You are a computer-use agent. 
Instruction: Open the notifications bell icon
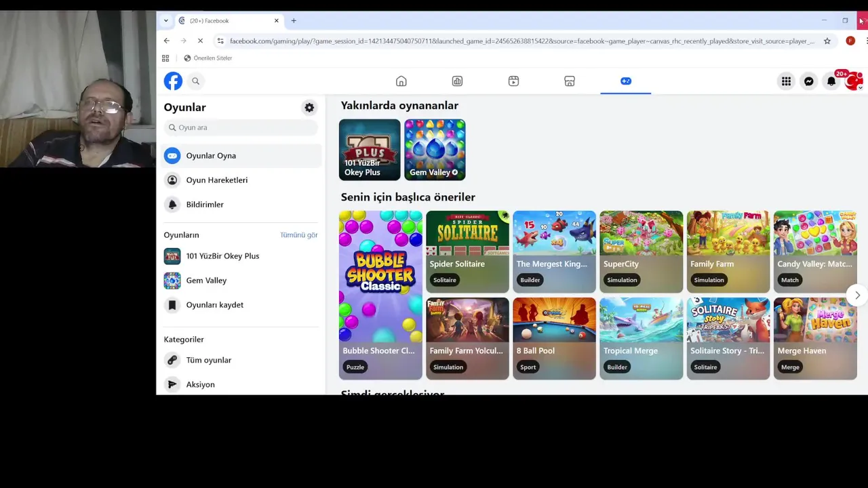tap(831, 81)
